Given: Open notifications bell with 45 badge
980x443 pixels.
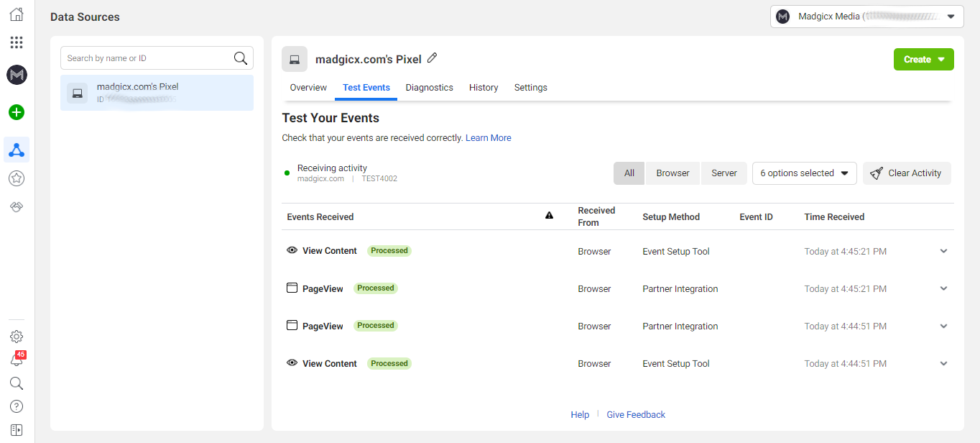Looking at the screenshot, I should click(x=17, y=359).
